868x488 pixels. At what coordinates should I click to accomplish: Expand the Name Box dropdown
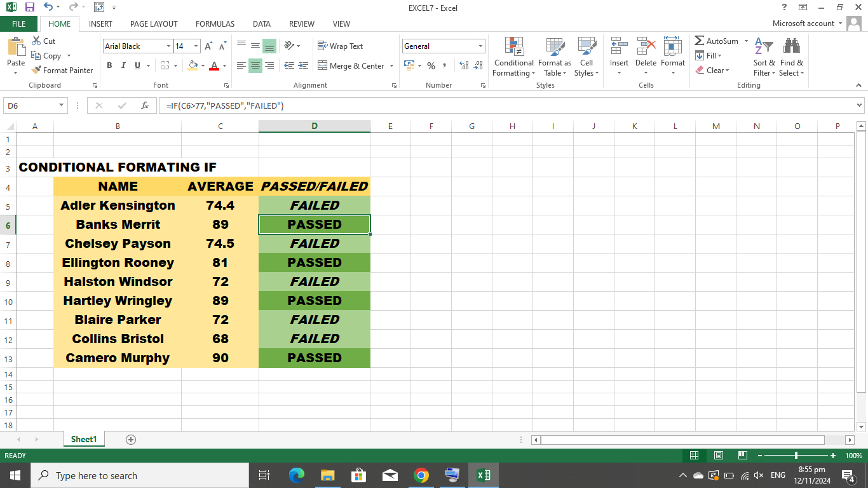point(62,105)
